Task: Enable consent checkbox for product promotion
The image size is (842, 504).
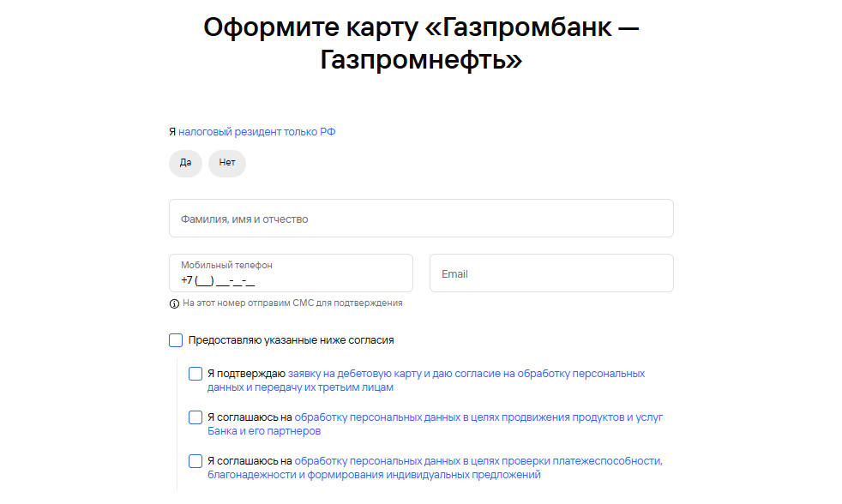Action: click(x=195, y=417)
